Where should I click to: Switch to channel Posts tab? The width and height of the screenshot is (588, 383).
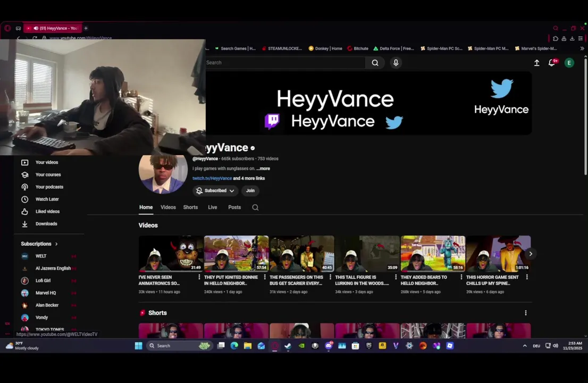pyautogui.click(x=234, y=207)
